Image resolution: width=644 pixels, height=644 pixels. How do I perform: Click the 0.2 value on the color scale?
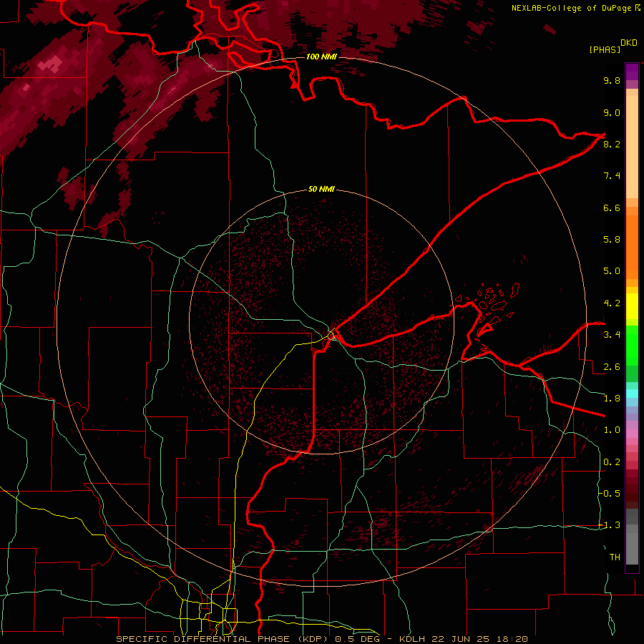pos(612,462)
